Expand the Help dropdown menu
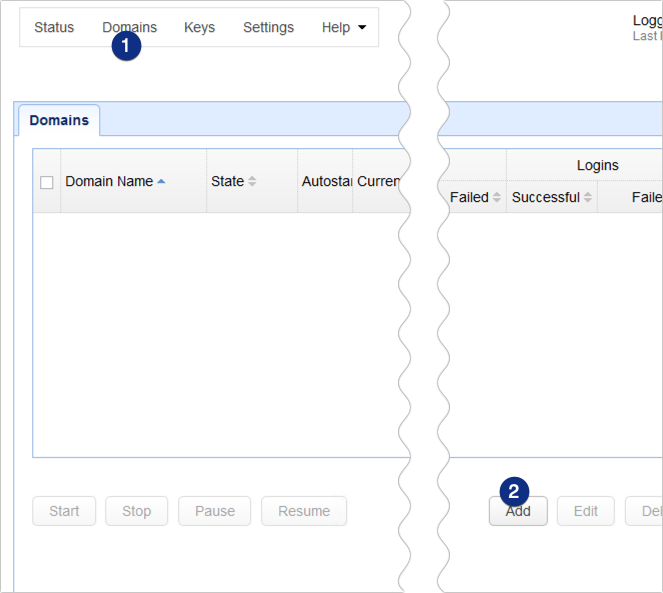This screenshot has width=663, height=593. [343, 27]
